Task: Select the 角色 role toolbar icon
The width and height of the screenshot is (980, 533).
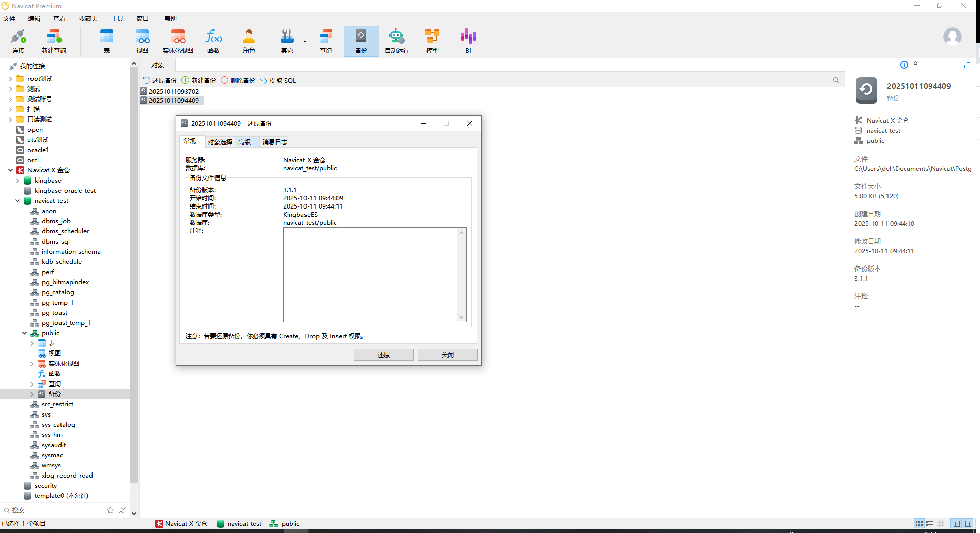Action: tap(249, 41)
